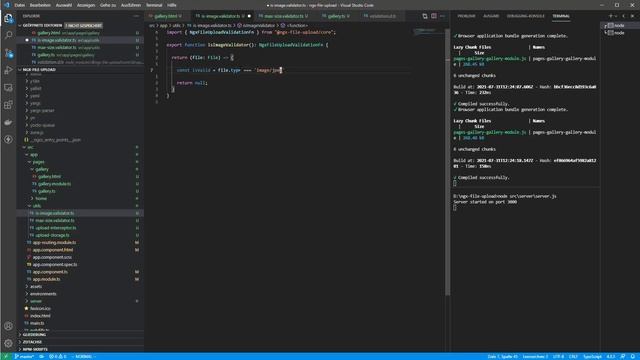Open the Run and Debug view
The width and height of the screenshot is (640, 360).
pyautogui.click(x=8, y=70)
